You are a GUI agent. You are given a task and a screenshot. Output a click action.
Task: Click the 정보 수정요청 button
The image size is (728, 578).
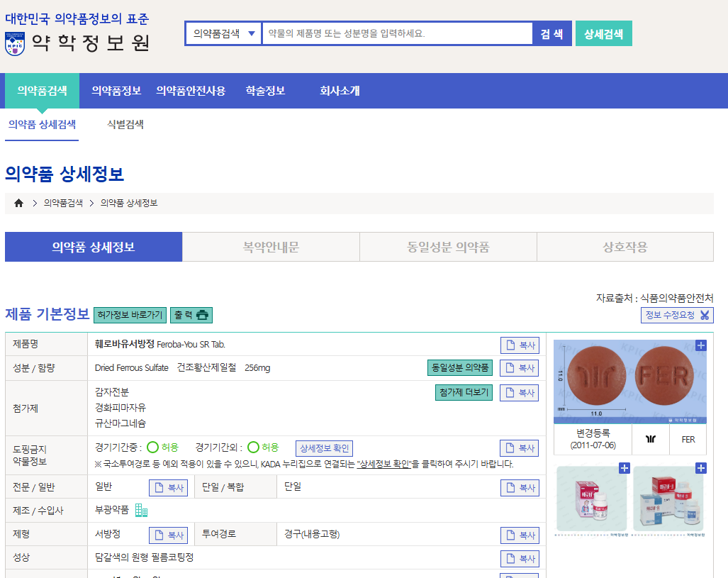click(x=677, y=315)
